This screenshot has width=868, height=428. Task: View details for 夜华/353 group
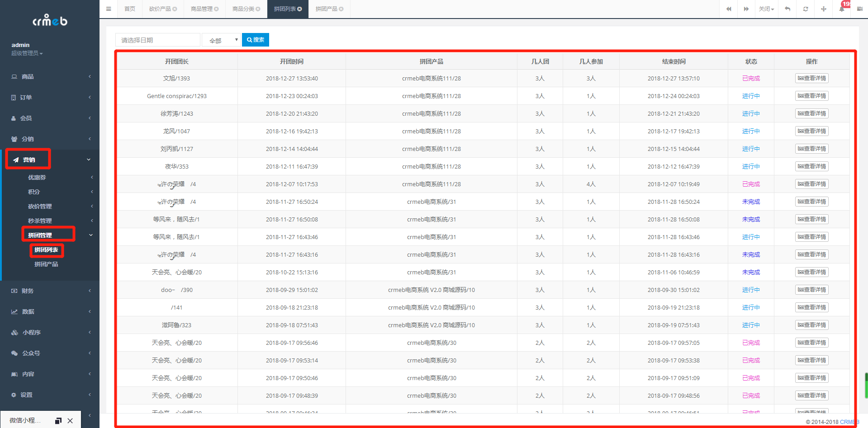coord(812,166)
